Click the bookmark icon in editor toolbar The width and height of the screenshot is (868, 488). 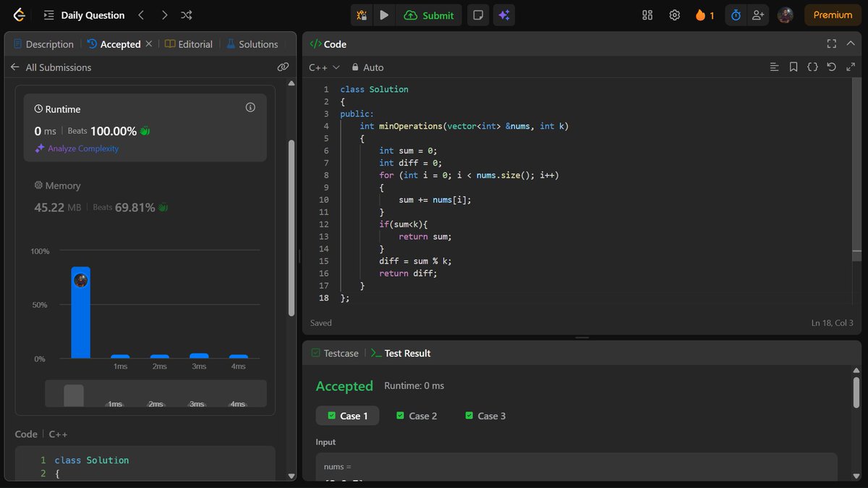[x=793, y=67]
